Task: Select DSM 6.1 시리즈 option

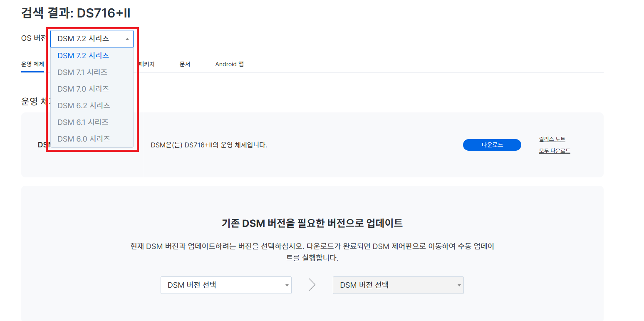Action: [x=92, y=122]
